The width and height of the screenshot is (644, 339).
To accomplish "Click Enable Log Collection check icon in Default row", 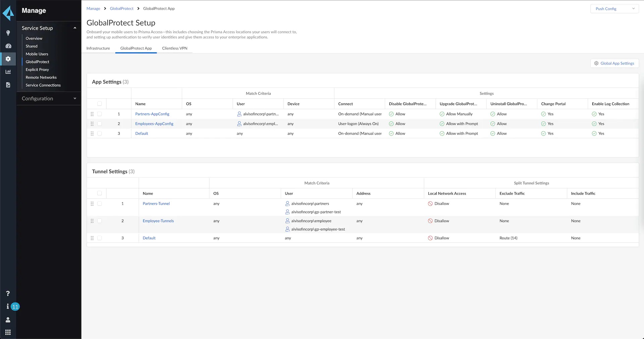I will coord(594,133).
